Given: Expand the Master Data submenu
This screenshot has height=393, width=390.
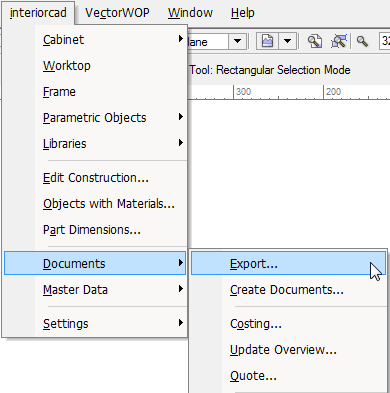Looking at the screenshot, I should [95, 290].
